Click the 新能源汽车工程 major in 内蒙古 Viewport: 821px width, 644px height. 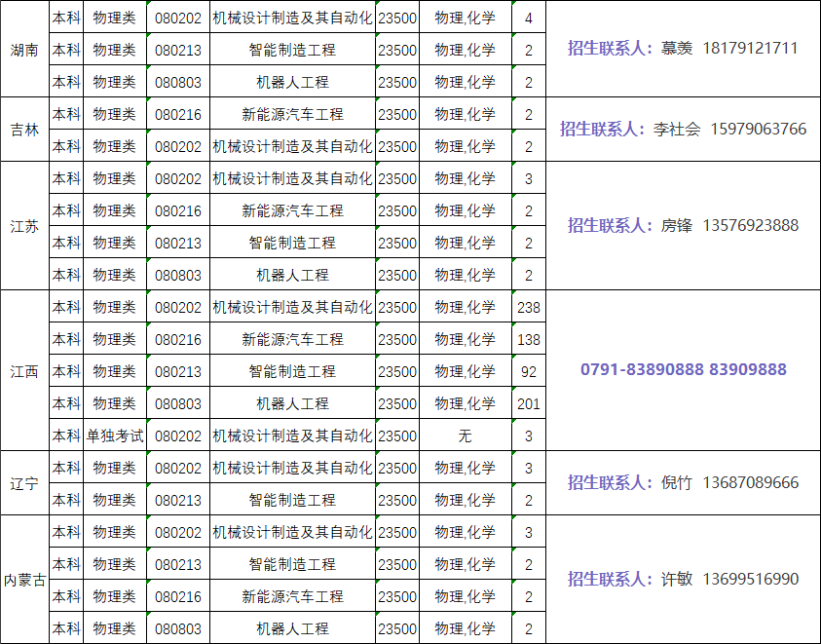[x=291, y=595]
